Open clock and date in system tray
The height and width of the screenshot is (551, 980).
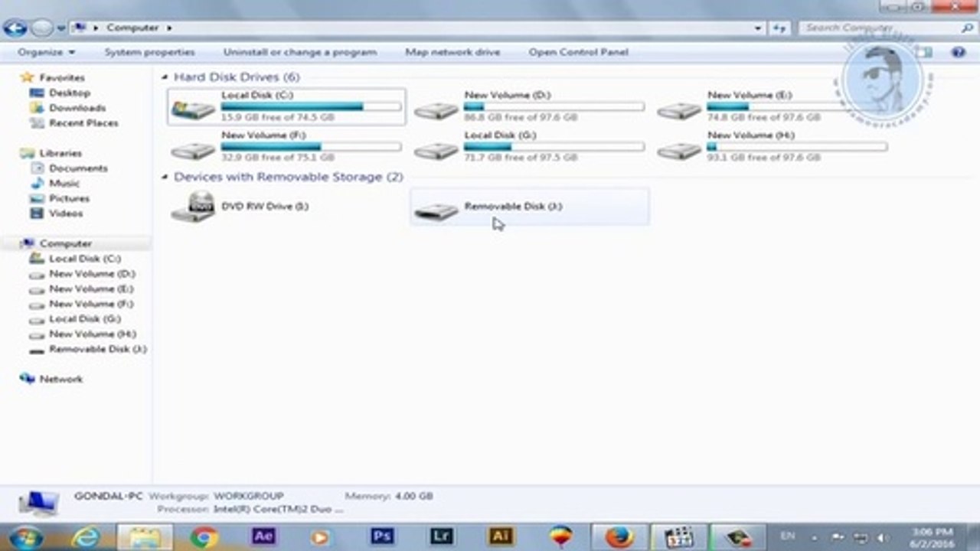click(x=933, y=536)
